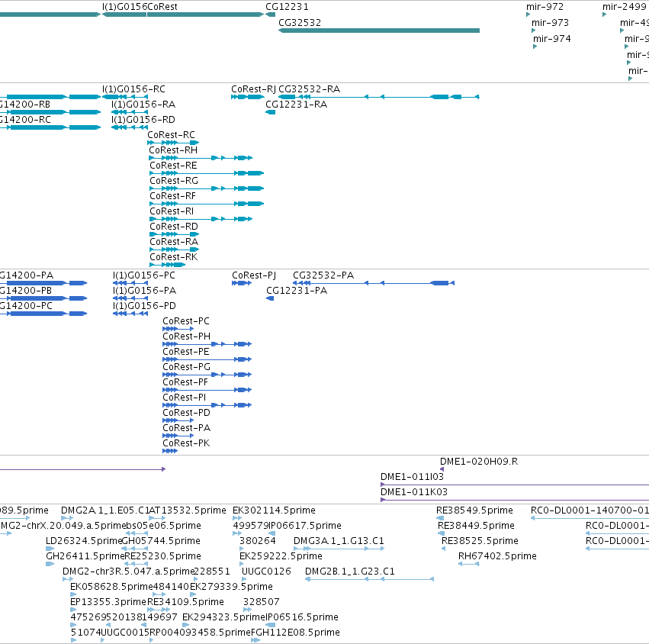The height and width of the screenshot is (644, 649).
Task: Click the CG12231-RA transcript label
Action: coord(297,105)
